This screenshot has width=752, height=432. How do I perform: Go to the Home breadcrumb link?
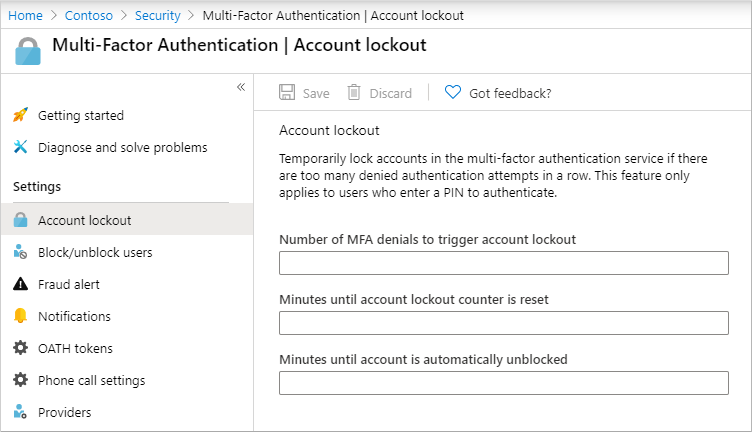point(25,15)
